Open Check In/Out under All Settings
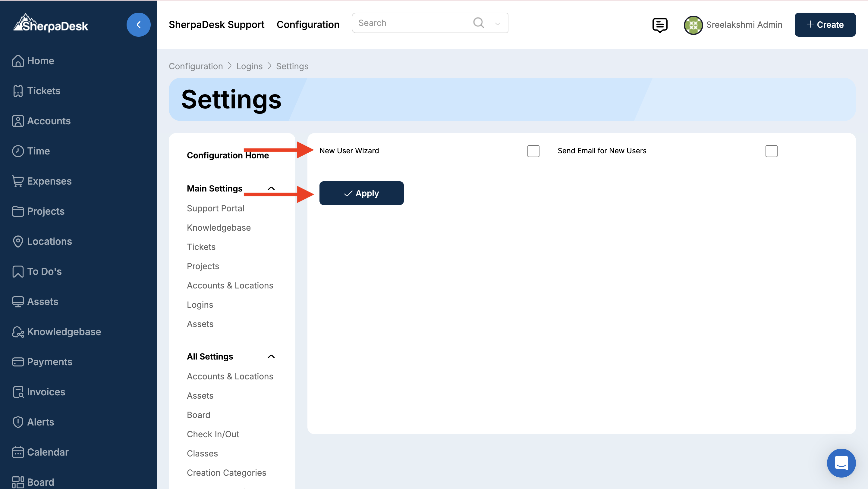This screenshot has width=868, height=489. (x=213, y=434)
